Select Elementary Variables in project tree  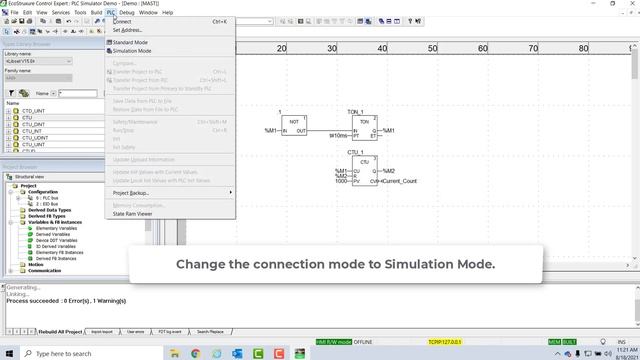56,229
